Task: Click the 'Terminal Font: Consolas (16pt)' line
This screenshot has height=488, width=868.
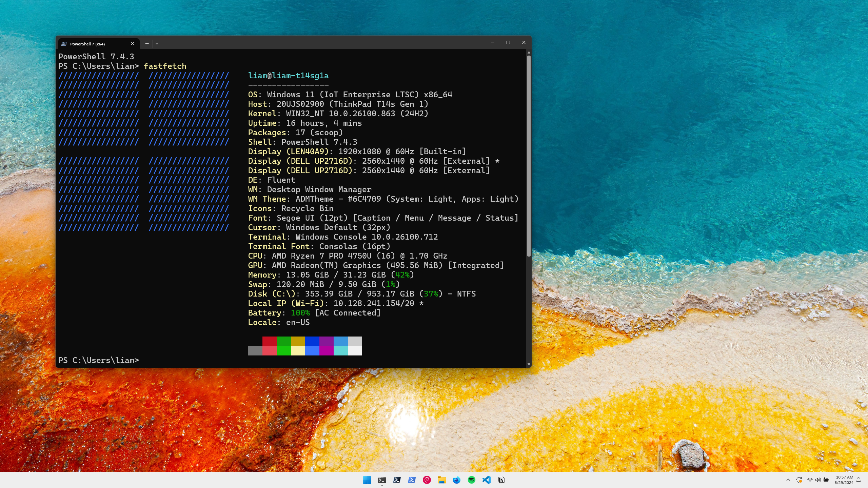Action: pos(319,246)
